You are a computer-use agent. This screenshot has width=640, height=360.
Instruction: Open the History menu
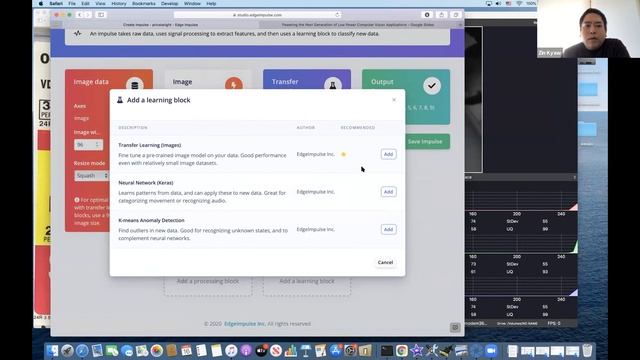point(119,4)
